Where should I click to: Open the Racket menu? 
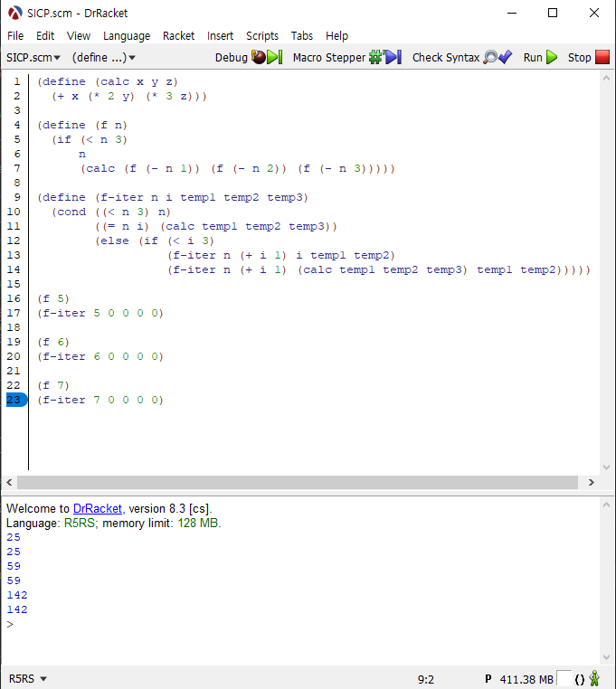(178, 35)
